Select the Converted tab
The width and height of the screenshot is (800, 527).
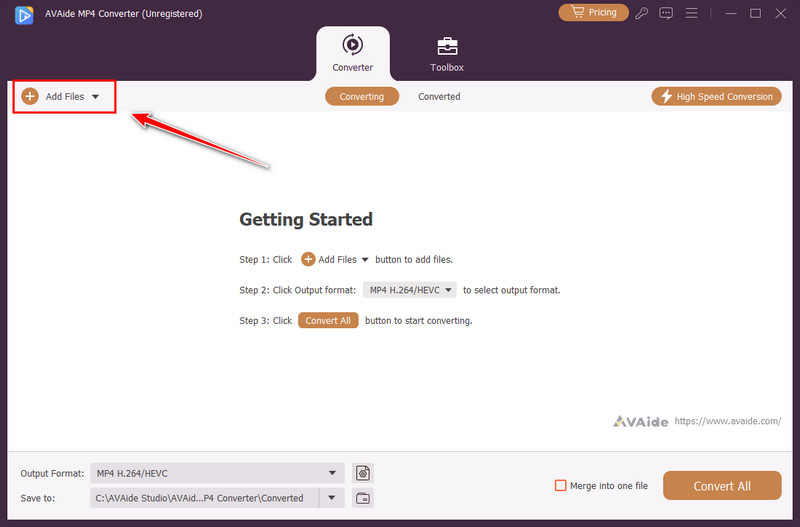(x=439, y=97)
